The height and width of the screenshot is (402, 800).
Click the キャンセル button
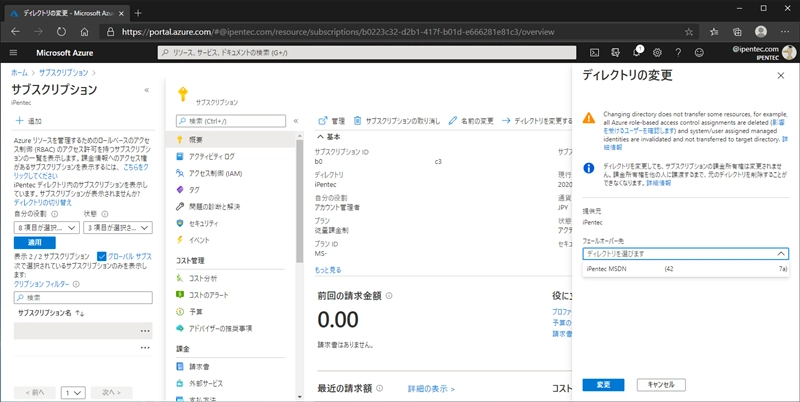point(660,384)
